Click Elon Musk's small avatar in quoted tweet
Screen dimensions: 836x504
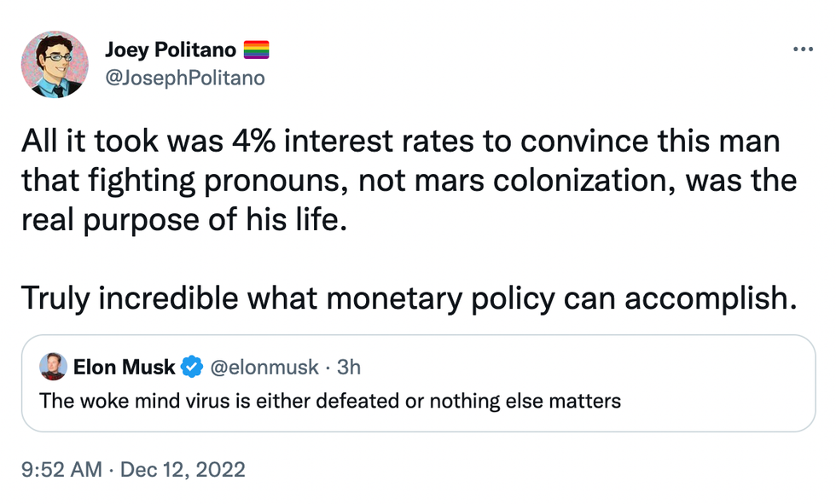point(54,367)
